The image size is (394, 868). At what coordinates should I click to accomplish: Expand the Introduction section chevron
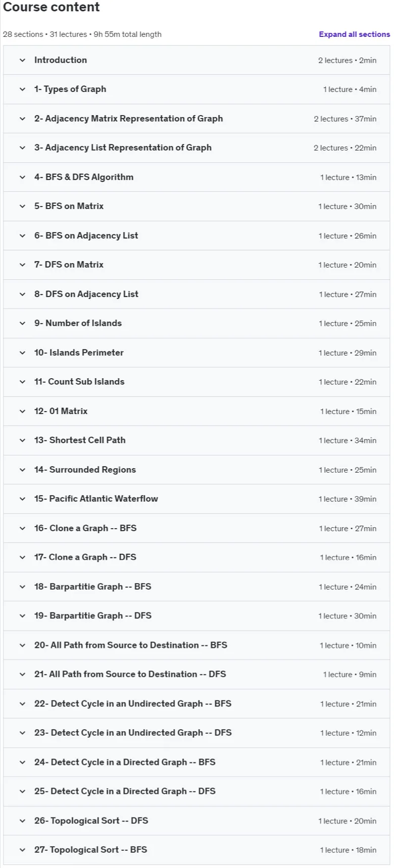pyautogui.click(x=22, y=60)
